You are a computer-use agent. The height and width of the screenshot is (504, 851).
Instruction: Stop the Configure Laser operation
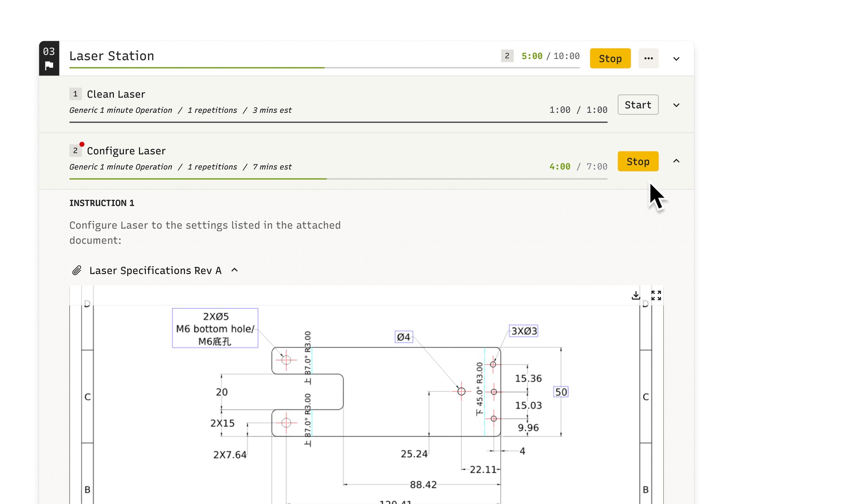(x=638, y=161)
